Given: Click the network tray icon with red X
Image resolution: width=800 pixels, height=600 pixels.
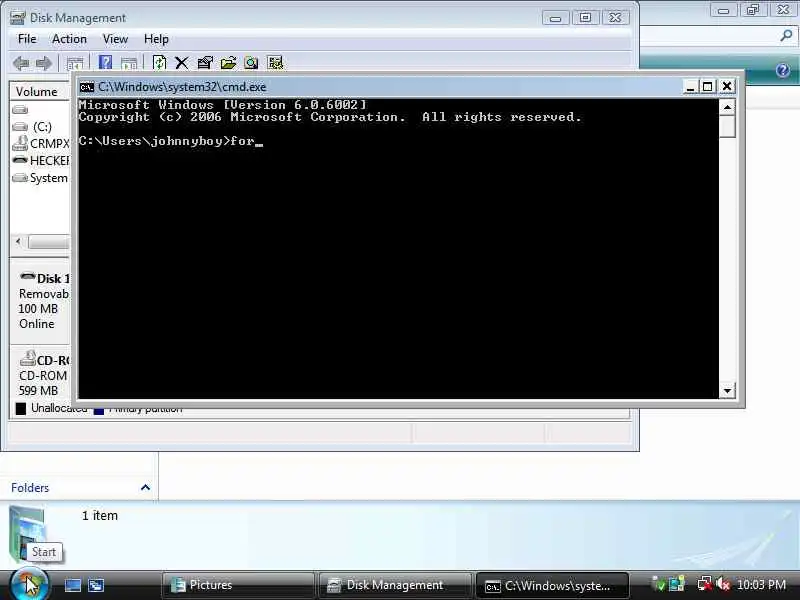Looking at the screenshot, I should (705, 584).
